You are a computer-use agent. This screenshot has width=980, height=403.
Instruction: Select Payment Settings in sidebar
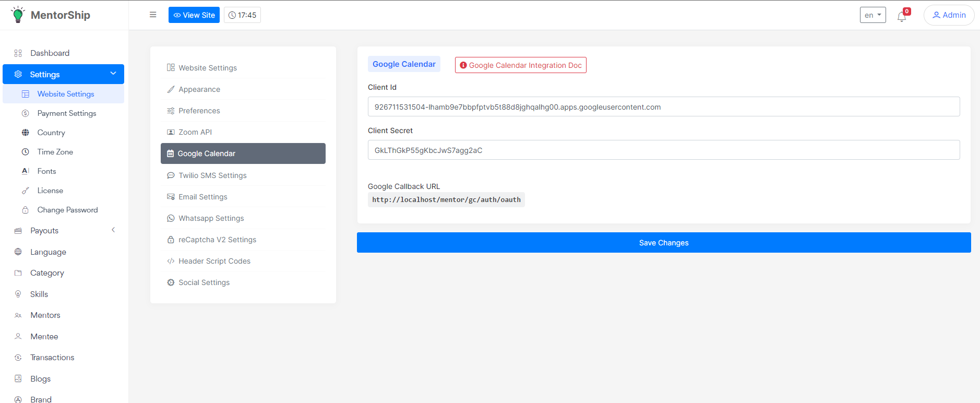(67, 113)
